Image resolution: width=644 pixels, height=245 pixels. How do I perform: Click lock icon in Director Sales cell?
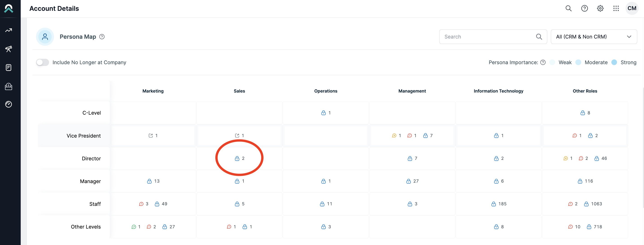[237, 159]
